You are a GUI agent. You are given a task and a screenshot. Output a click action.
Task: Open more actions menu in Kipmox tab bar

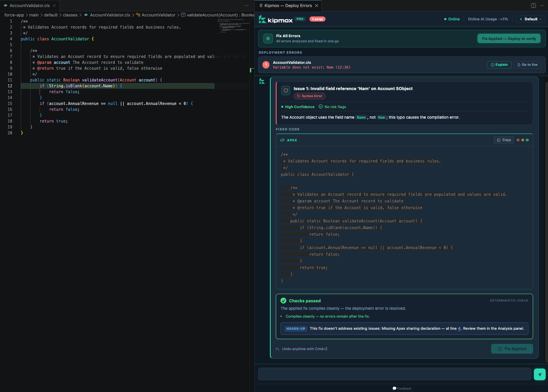pyautogui.click(x=542, y=5)
